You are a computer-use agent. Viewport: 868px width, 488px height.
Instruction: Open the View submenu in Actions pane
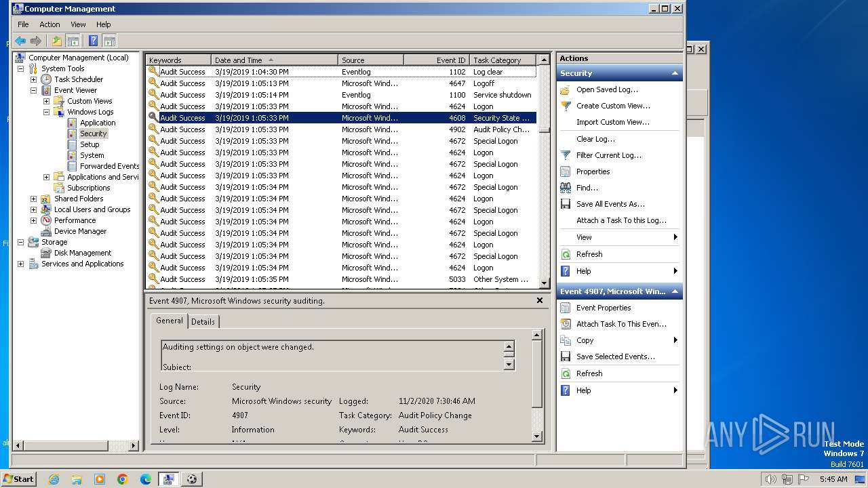point(619,237)
